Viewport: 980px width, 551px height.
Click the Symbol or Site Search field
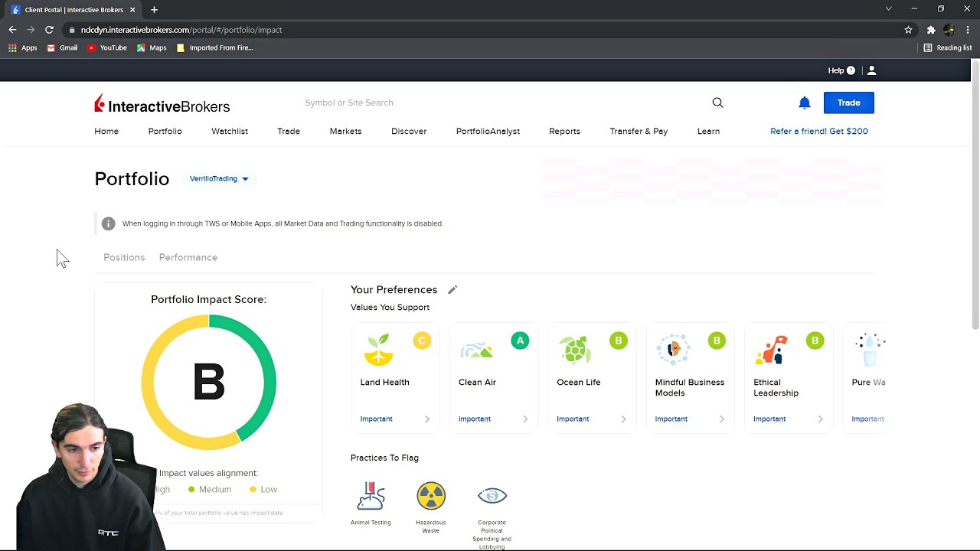[x=501, y=103]
